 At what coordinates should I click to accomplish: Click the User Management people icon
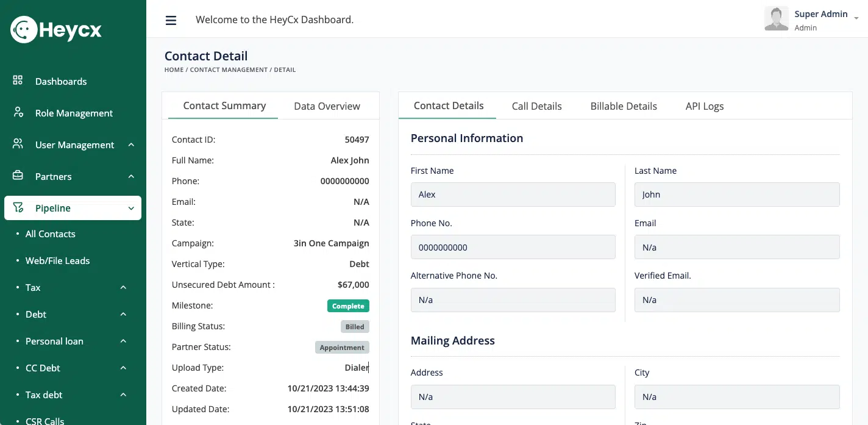pos(18,145)
